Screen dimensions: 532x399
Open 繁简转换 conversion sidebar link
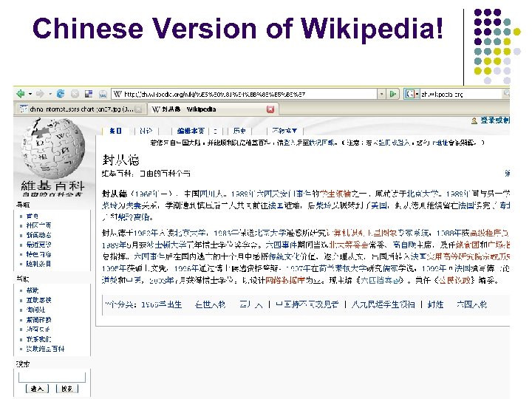38,320
